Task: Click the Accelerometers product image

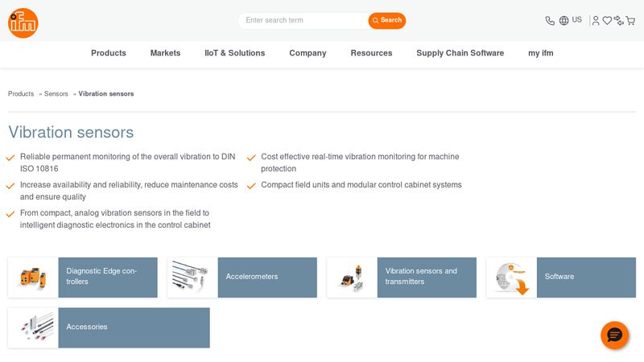Action: [x=192, y=278]
